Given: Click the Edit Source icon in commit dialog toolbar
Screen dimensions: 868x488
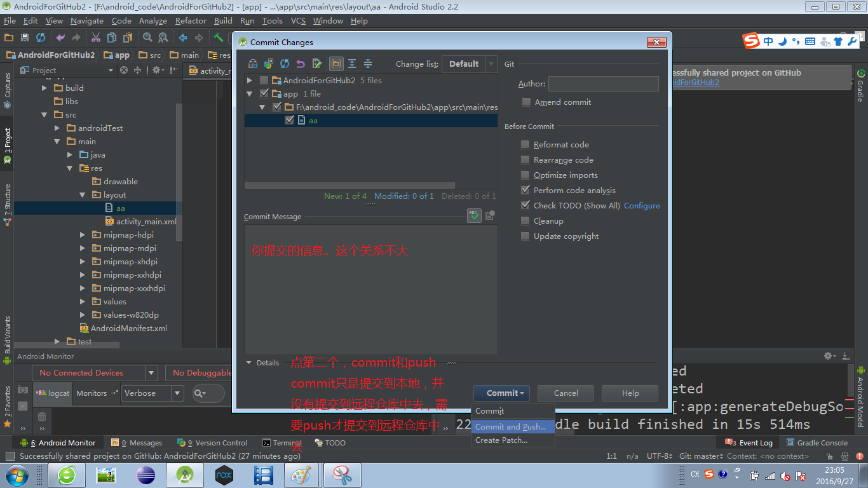Looking at the screenshot, I should point(316,64).
